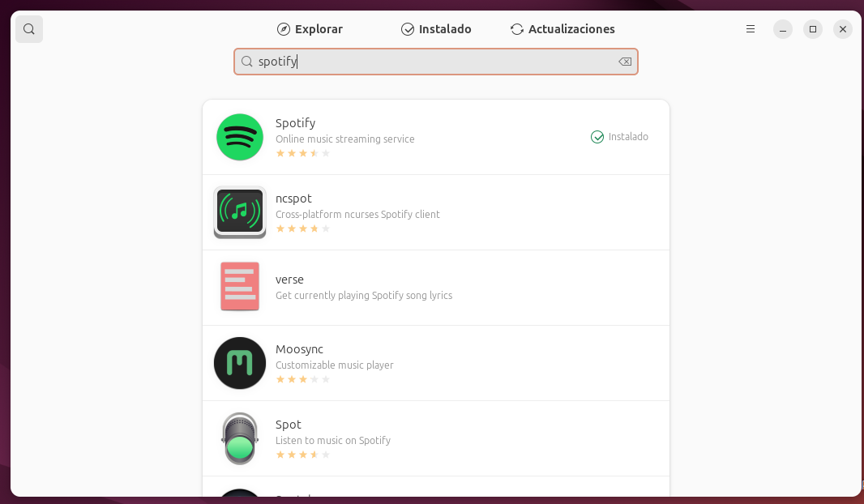Click the star rating under Spotify
This screenshot has height=504, width=864.
303,153
